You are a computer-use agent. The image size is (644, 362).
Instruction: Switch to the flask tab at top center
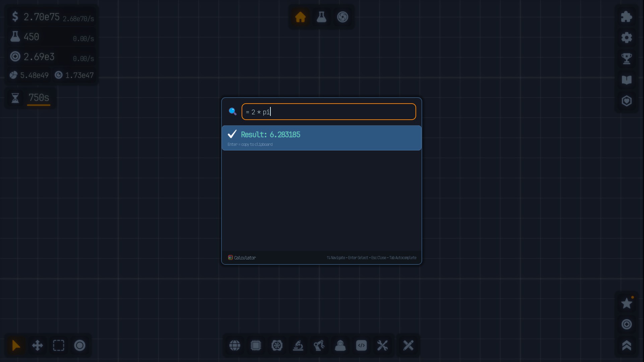(321, 17)
